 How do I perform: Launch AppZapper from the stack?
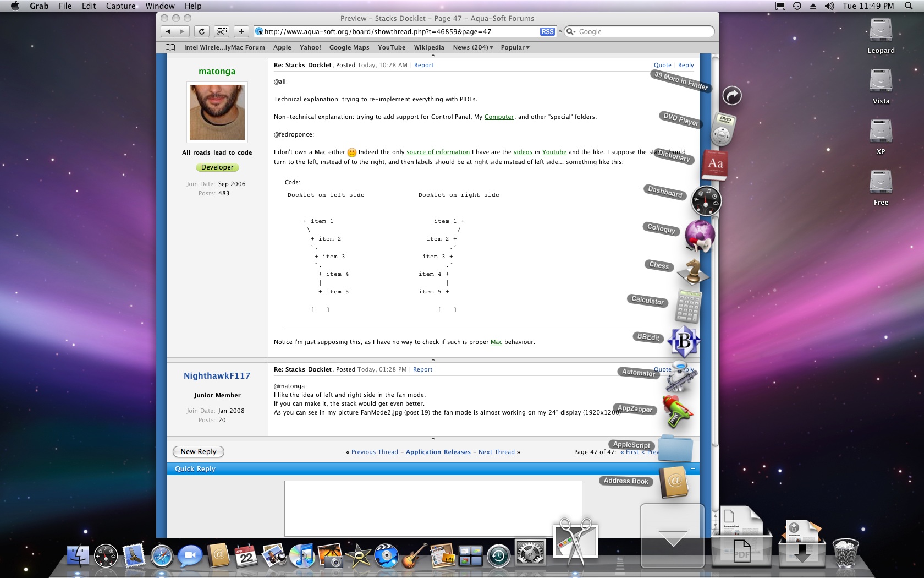[680, 412]
